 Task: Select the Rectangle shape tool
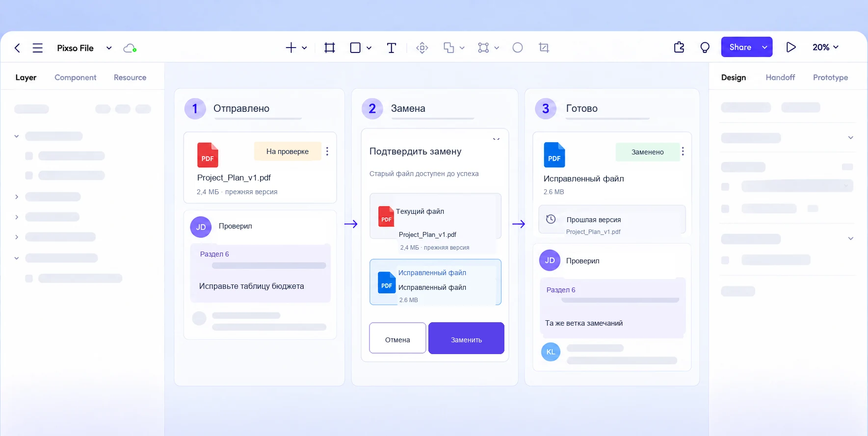tap(355, 48)
